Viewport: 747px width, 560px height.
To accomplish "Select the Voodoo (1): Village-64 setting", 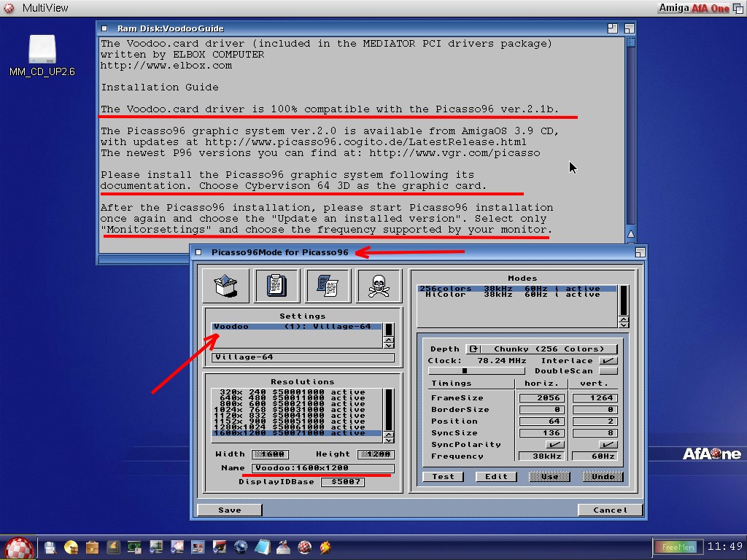I will [x=297, y=327].
